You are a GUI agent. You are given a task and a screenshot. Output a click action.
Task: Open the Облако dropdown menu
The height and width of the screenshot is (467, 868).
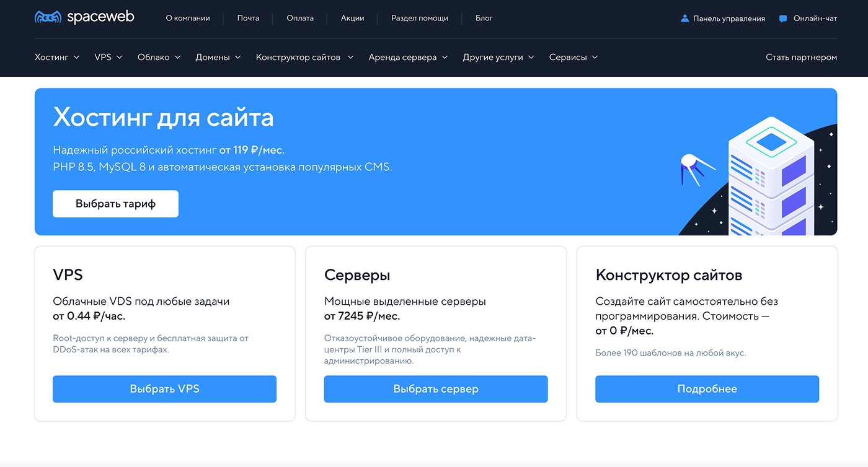tap(159, 57)
